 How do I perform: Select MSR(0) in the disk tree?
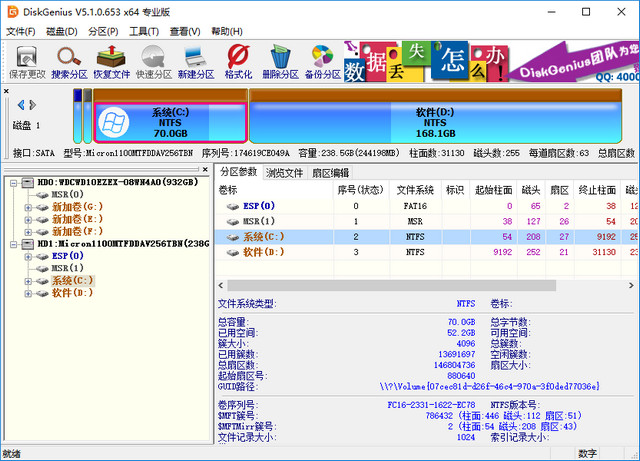67,194
